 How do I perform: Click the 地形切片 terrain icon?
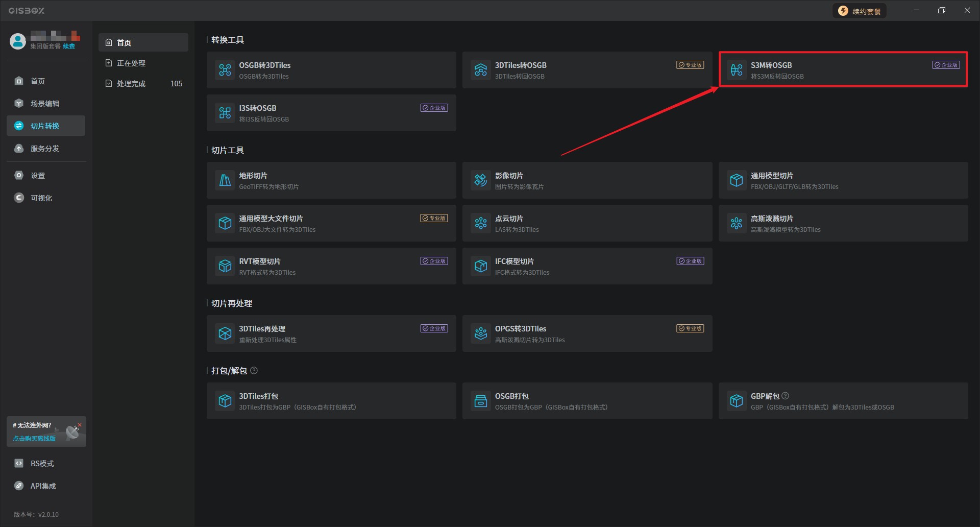pos(225,180)
